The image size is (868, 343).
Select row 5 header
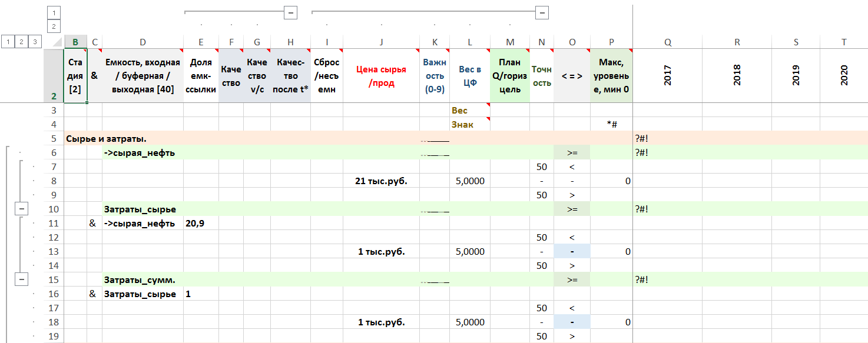click(x=54, y=138)
